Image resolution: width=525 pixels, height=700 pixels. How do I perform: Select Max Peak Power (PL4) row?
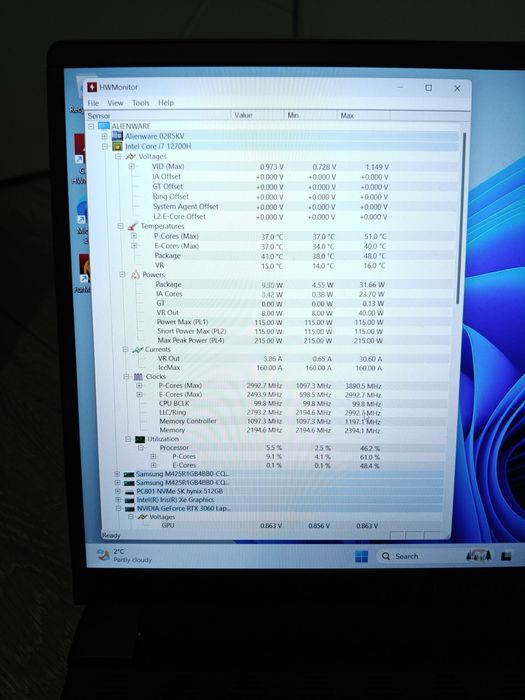click(x=271, y=340)
